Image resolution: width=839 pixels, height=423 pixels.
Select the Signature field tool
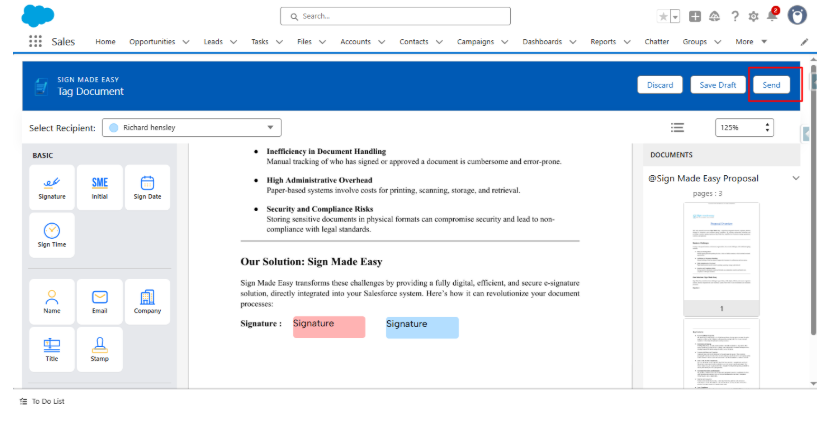pos(52,187)
